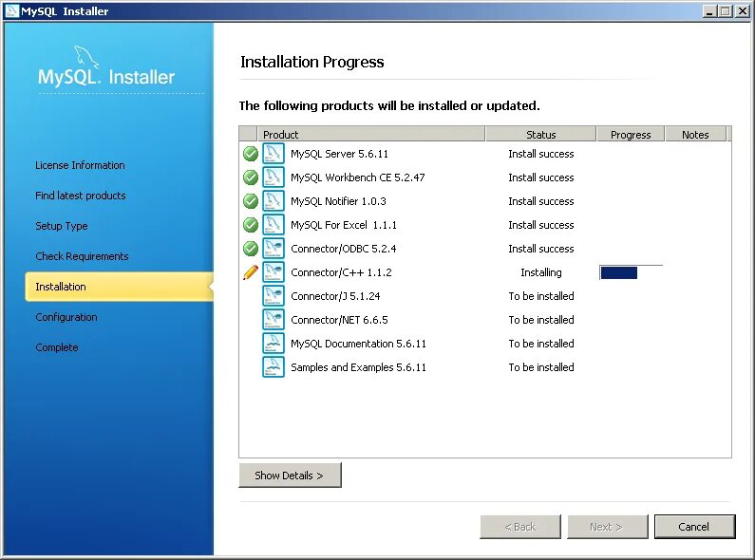Minimize the MySQL Installer window

(708, 11)
